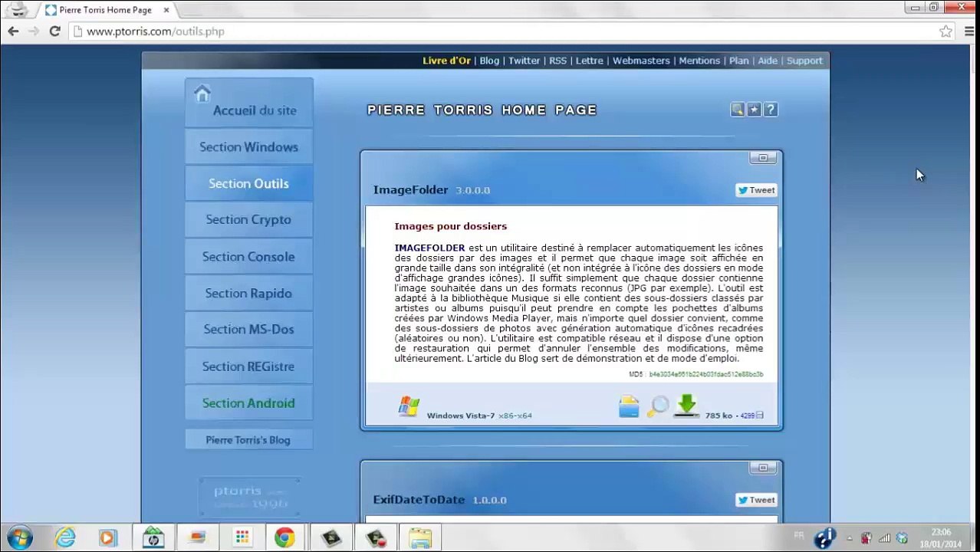Open Section Crypto in the sidebar
The width and height of the screenshot is (980, 552).
[248, 220]
